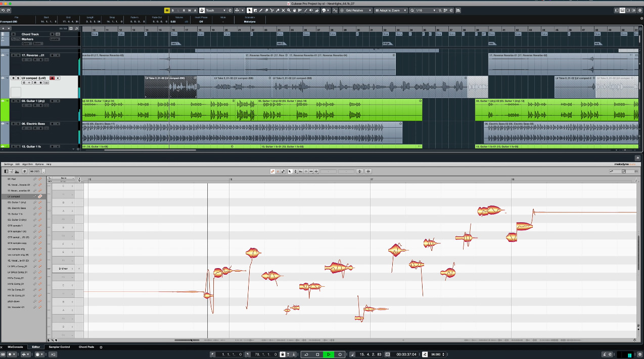The height and width of the screenshot is (359, 644).
Task: Select 07. Pad in Melodyne track list
Action: point(12,179)
